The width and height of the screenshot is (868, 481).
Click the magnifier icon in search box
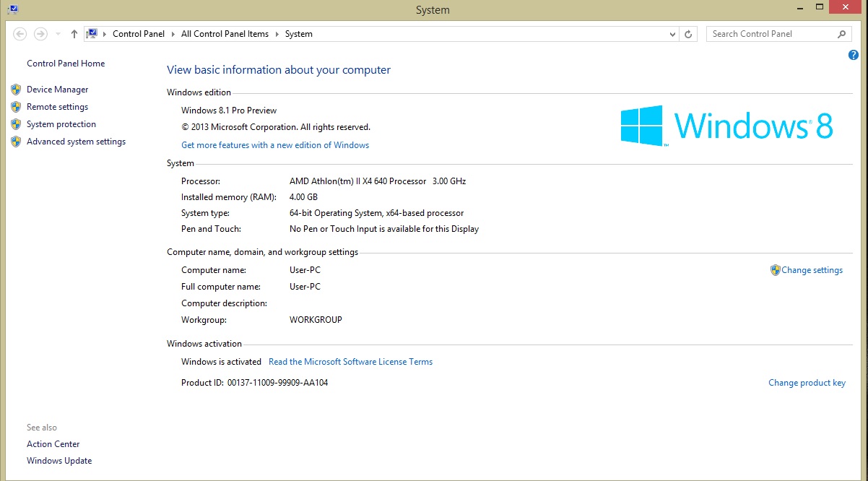[841, 34]
